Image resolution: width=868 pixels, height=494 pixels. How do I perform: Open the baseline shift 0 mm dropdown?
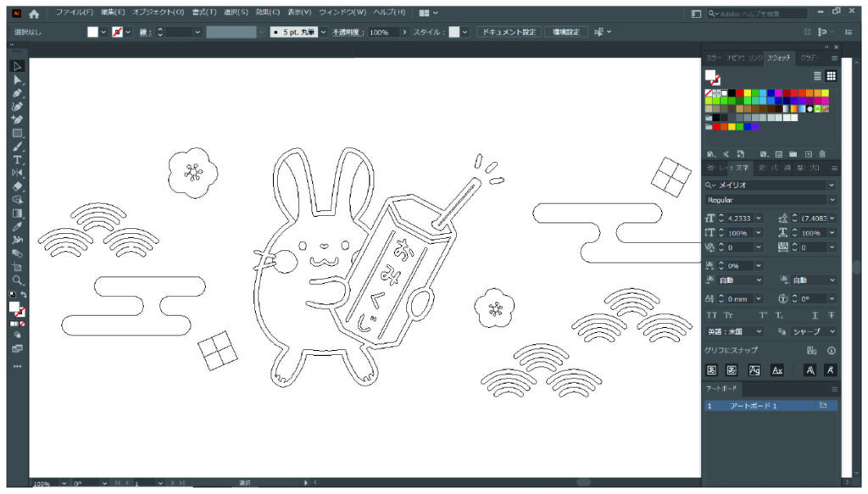pos(759,299)
